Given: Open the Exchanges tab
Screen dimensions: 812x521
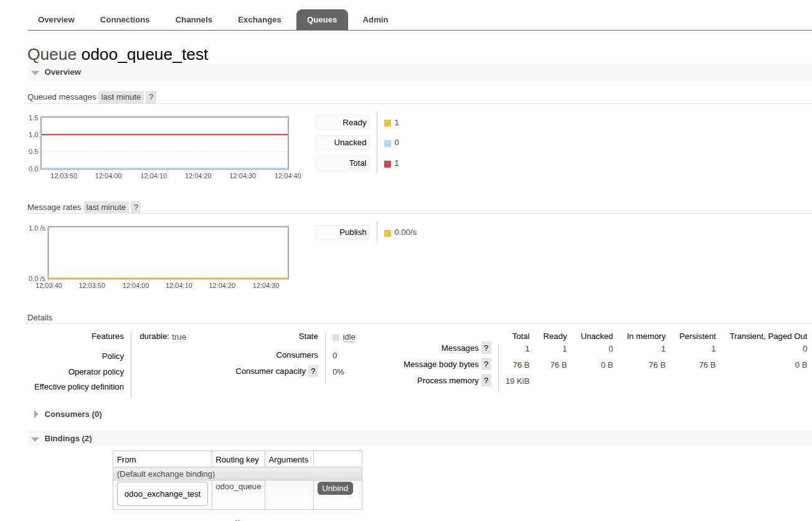Looking at the screenshot, I should tap(259, 20).
